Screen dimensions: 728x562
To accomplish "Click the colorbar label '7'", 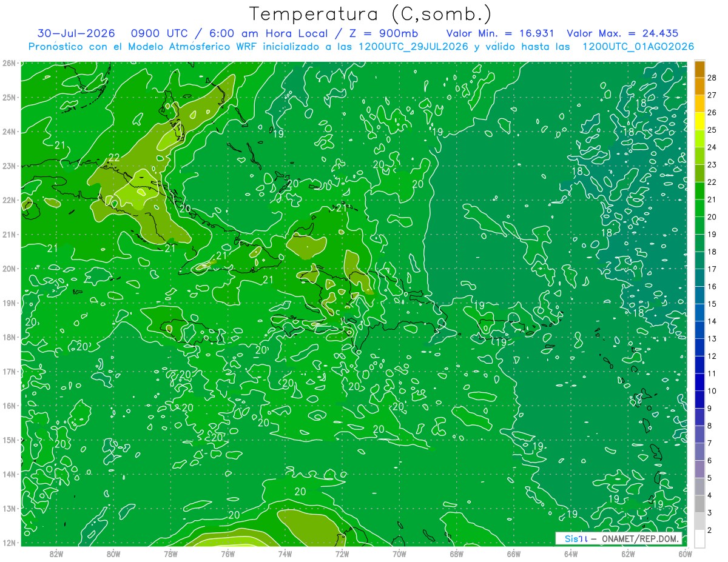I will click(x=710, y=443).
